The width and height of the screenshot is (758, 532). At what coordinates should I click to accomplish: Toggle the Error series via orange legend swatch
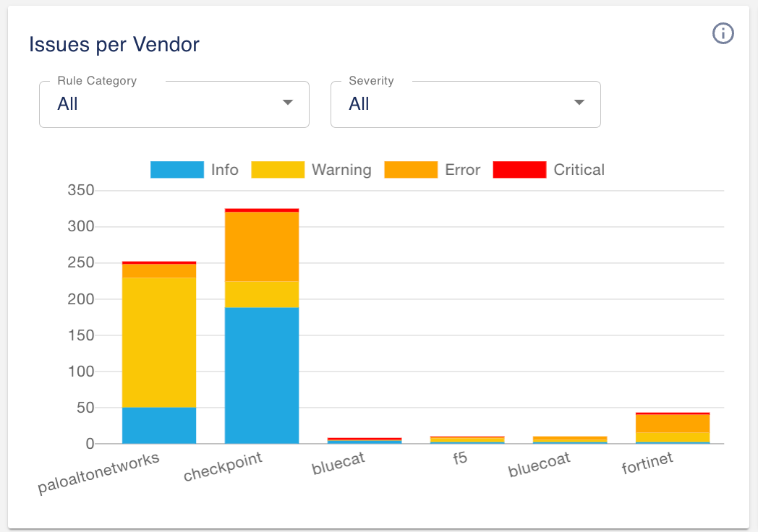point(411,170)
